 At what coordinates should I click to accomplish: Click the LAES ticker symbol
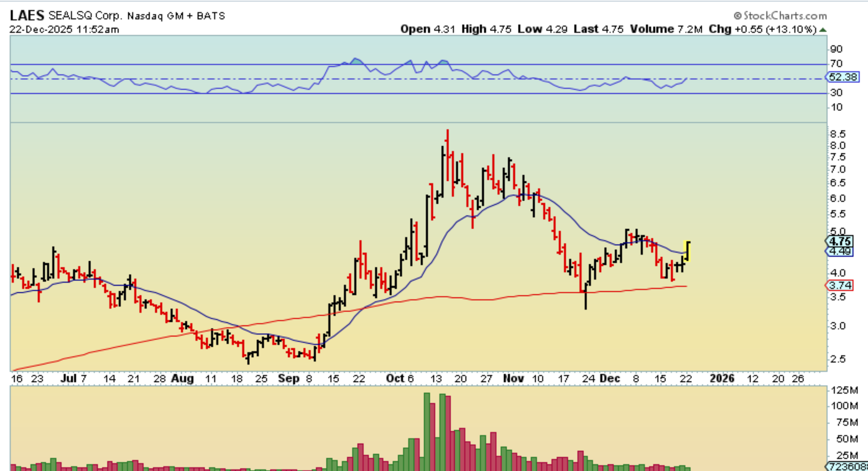pos(27,16)
